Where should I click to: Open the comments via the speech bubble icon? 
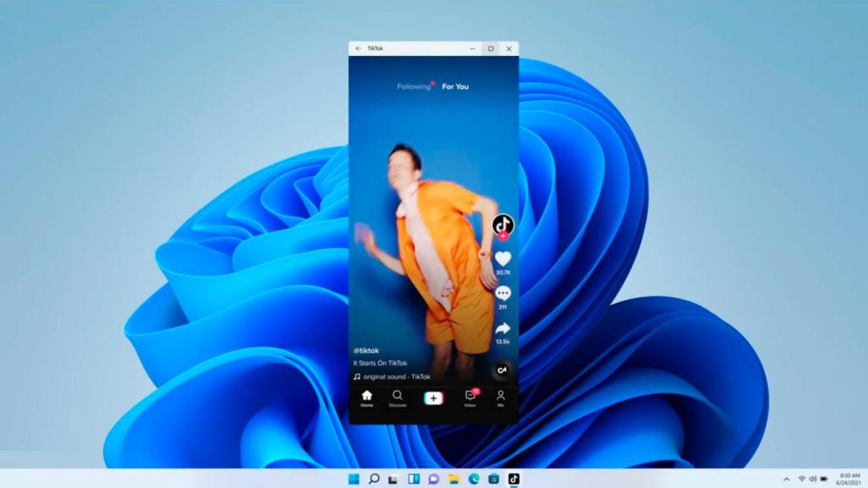pos(504,291)
